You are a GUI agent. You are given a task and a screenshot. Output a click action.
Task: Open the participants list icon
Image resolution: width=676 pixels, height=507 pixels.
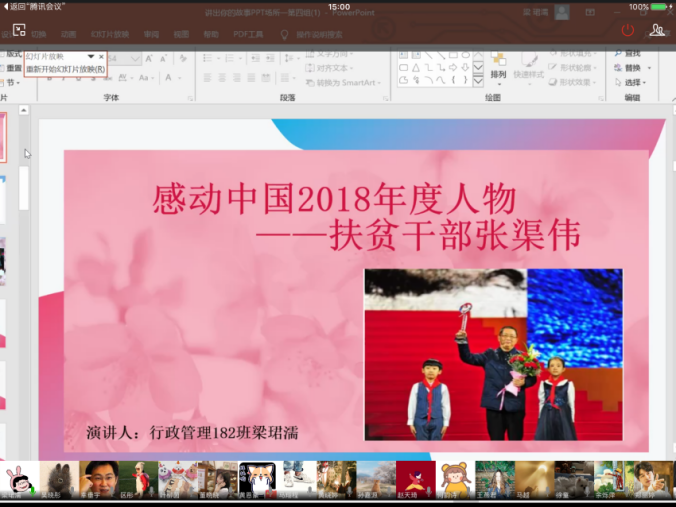coord(657,30)
